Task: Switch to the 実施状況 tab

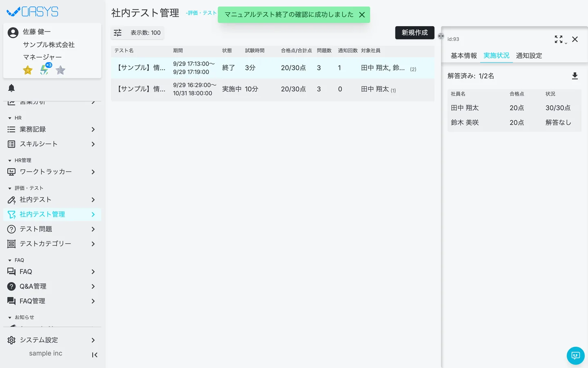Action: click(497, 56)
